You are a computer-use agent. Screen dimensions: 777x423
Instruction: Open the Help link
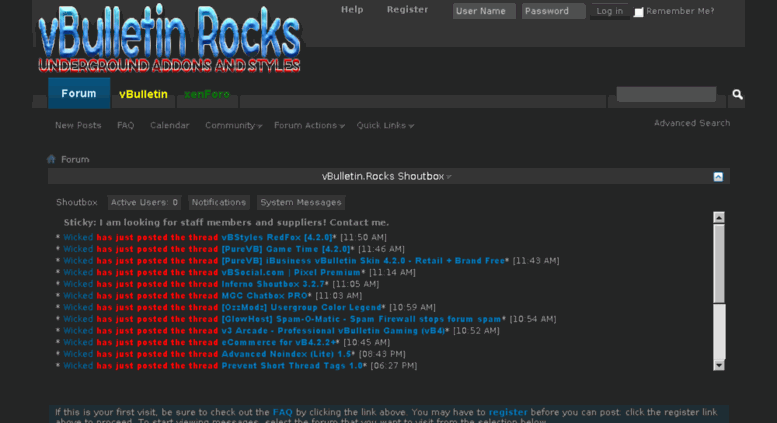[x=352, y=9]
